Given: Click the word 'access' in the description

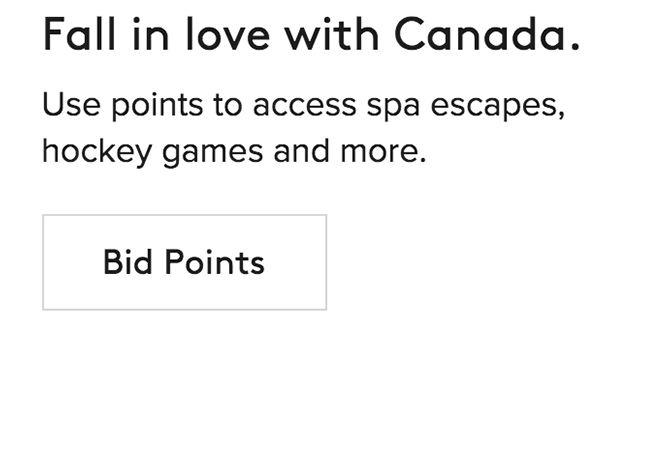Looking at the screenshot, I should 302,105.
